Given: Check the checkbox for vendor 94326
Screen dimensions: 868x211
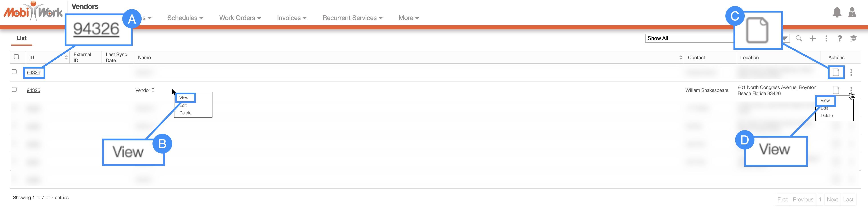Looking at the screenshot, I should (14, 72).
